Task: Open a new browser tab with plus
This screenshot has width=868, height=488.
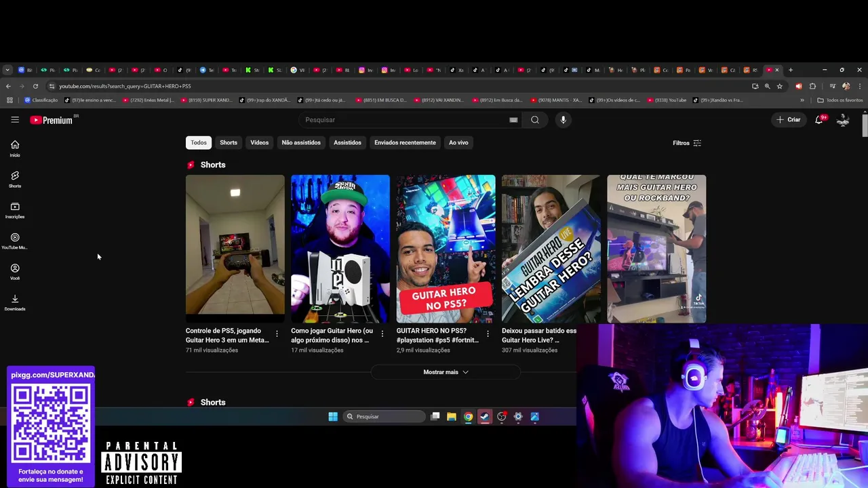Action: pyautogui.click(x=790, y=70)
